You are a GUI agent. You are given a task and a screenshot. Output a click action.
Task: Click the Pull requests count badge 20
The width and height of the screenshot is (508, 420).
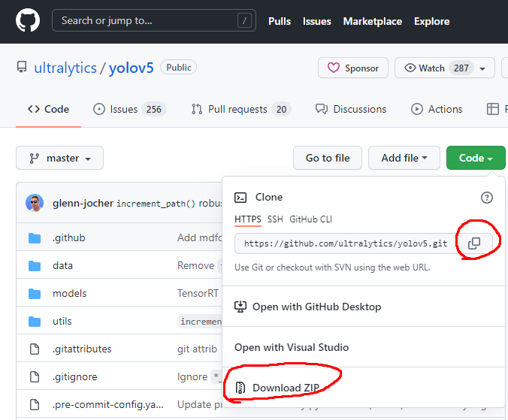point(281,109)
